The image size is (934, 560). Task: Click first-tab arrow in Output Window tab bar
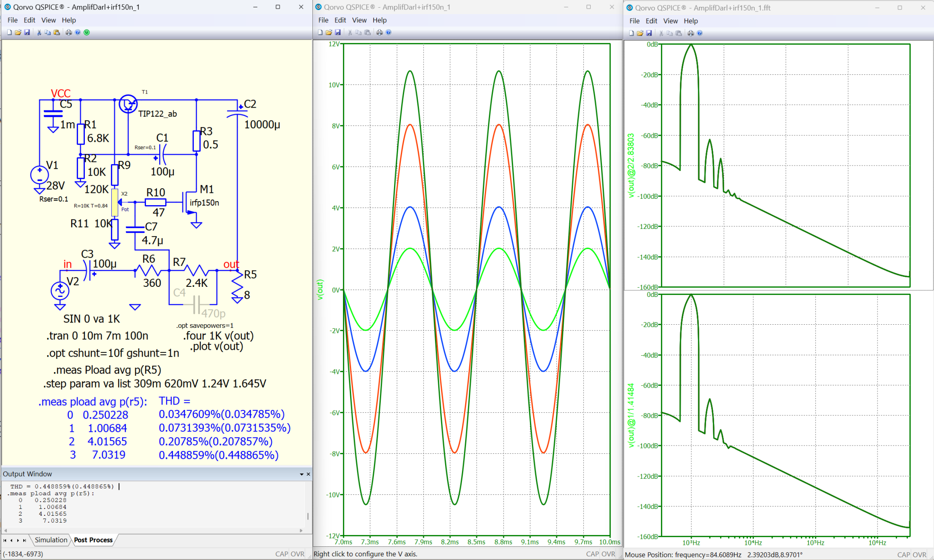point(5,540)
